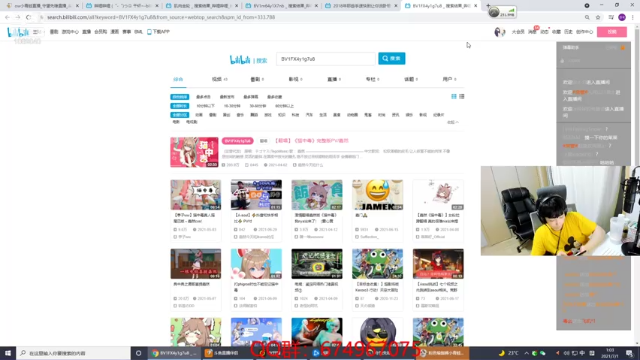Viewport: 640px width, 360px height.
Task: Collapse the filter panel with 收起 arrow
Action: tap(453, 122)
